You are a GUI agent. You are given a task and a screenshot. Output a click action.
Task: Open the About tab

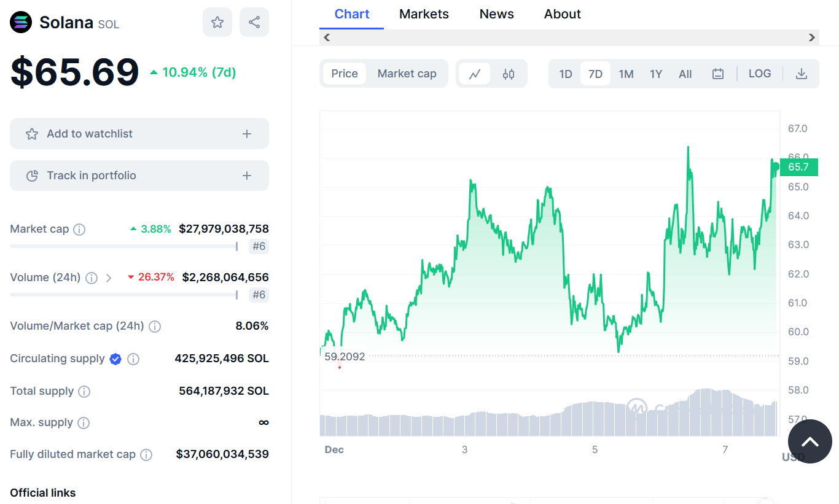click(563, 14)
